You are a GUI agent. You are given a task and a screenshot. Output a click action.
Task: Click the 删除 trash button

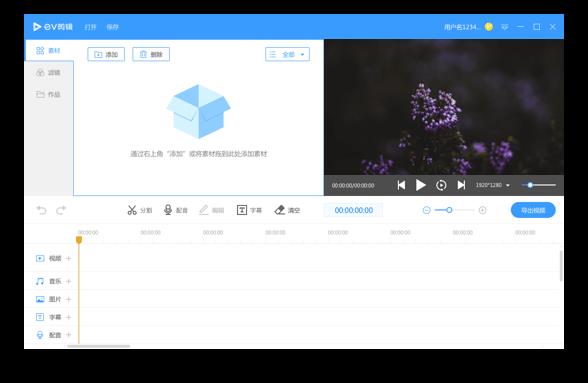[x=151, y=54]
